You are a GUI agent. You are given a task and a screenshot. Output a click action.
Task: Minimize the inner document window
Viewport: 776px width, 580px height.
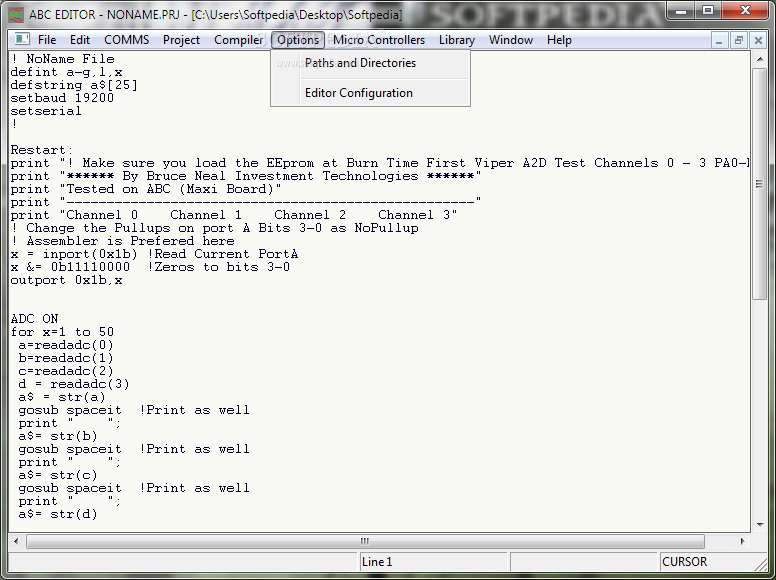(719, 40)
